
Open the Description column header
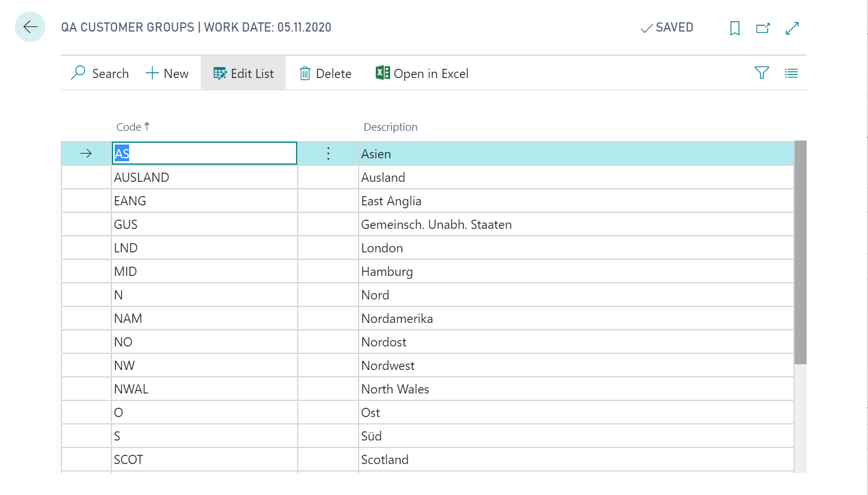pyautogui.click(x=390, y=127)
